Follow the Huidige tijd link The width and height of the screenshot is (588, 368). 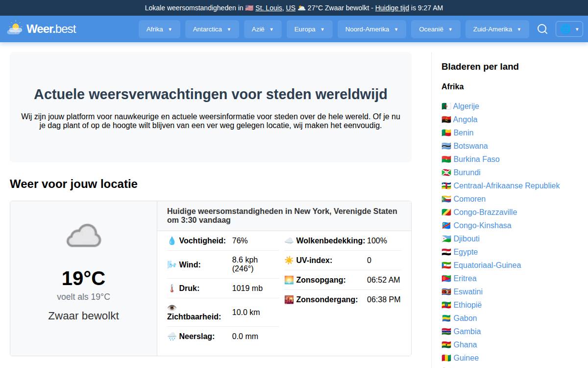click(392, 8)
